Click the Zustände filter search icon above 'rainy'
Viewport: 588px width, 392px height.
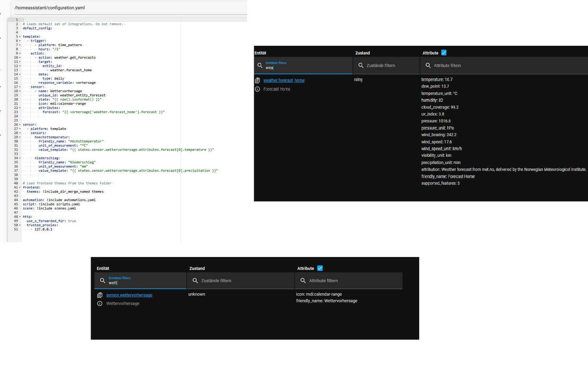click(x=361, y=65)
